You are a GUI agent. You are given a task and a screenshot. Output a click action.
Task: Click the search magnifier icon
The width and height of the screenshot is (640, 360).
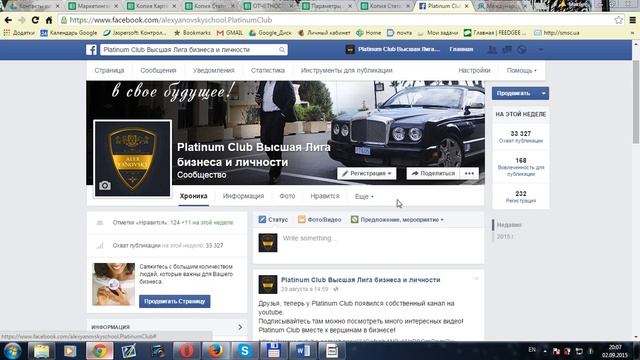tap(282, 50)
